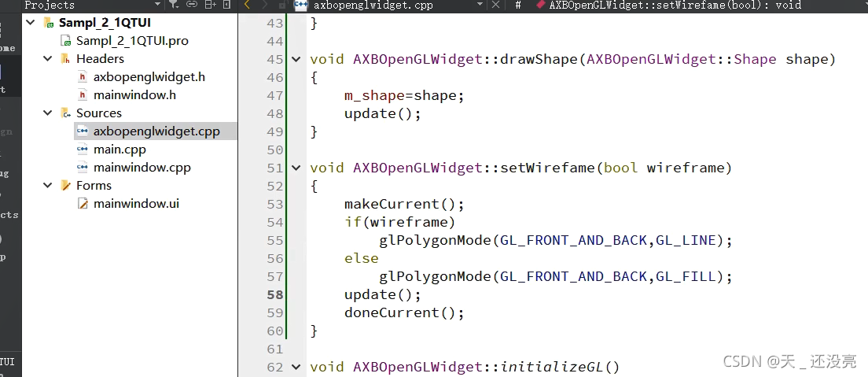This screenshot has width=868, height=377.
Task: Go forward using the gray arrow
Action: coord(265,5)
